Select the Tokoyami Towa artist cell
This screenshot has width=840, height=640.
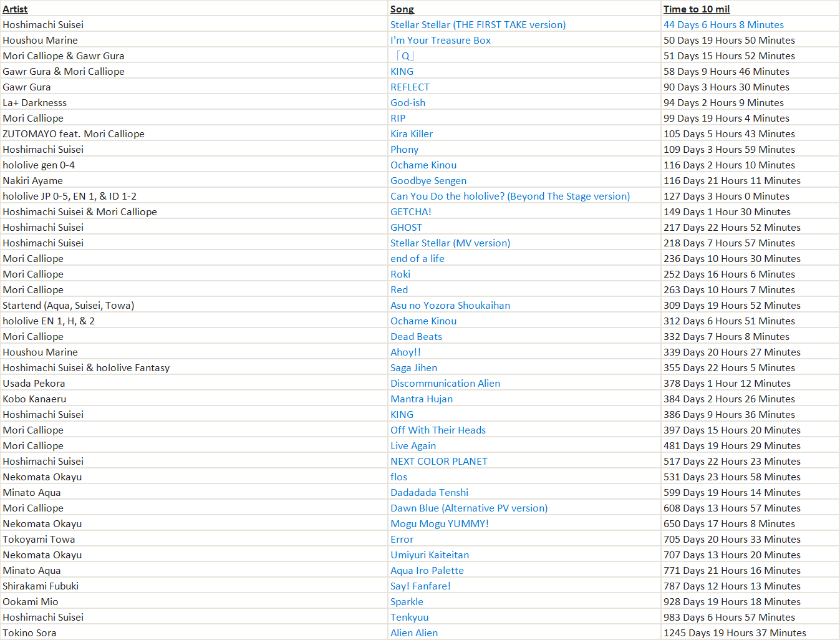[x=194, y=540]
